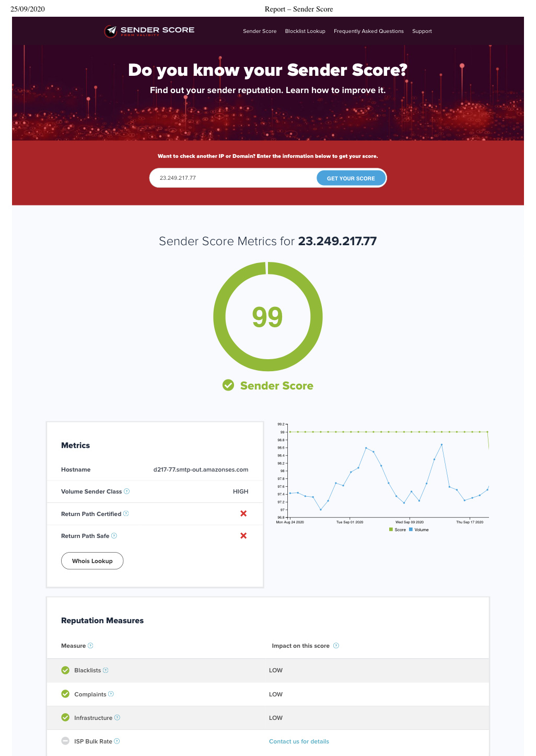536x756 pixels.
Task: Click the Reputation Measures heading
Action: 102,621
